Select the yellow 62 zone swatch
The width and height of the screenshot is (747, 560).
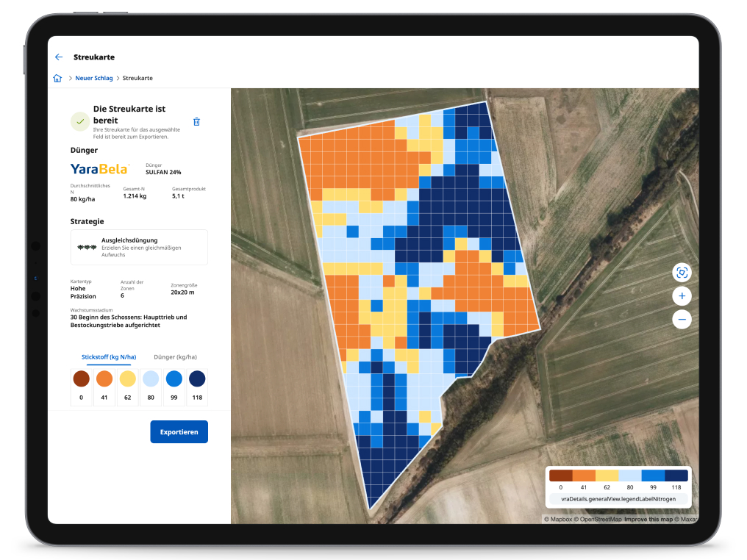(127, 379)
